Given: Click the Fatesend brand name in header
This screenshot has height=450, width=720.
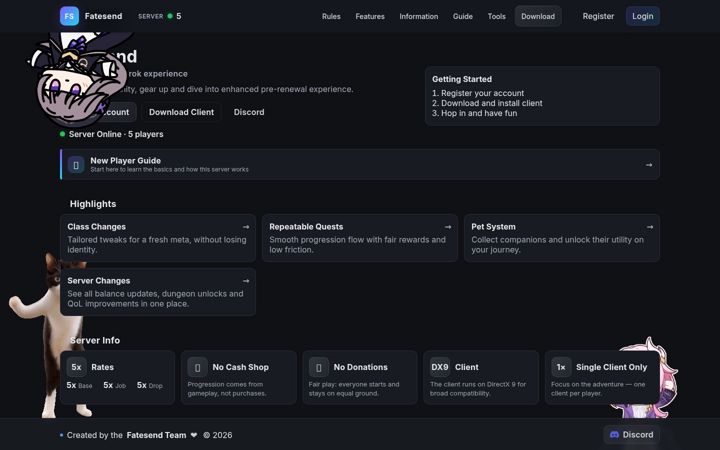Looking at the screenshot, I should [103, 16].
